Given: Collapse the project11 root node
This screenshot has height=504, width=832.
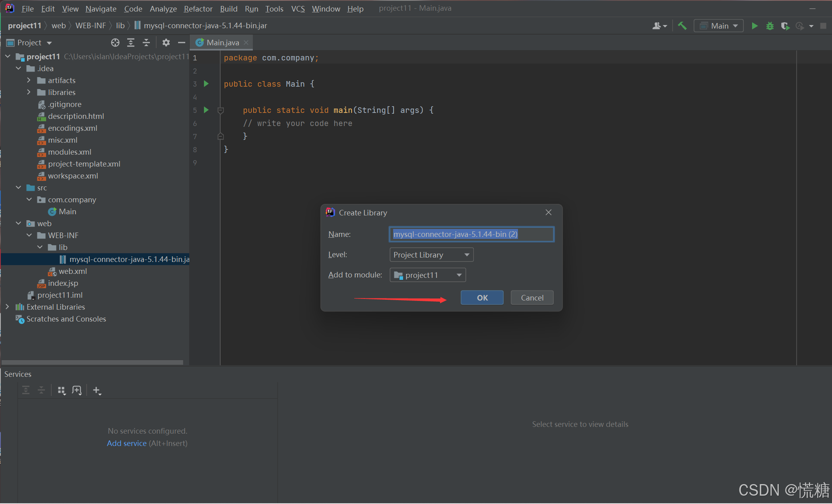Looking at the screenshot, I should 8,56.
